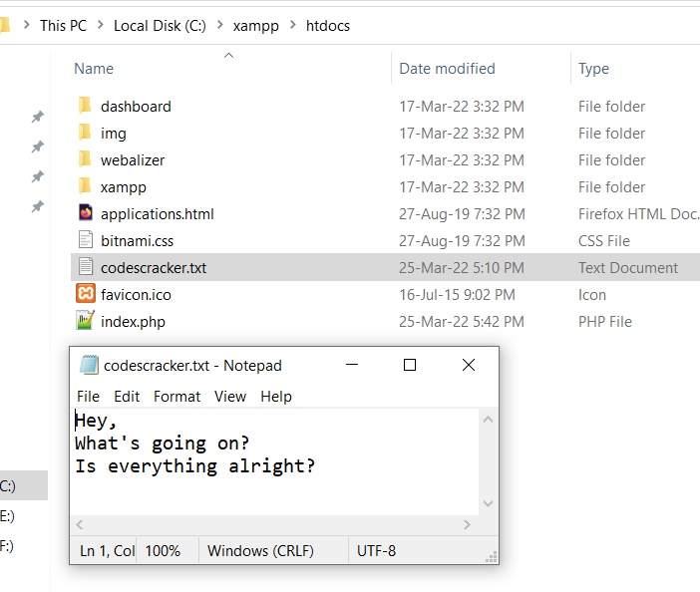Navigate to xampp in breadcrumb path
700x592 pixels.
pyautogui.click(x=256, y=26)
